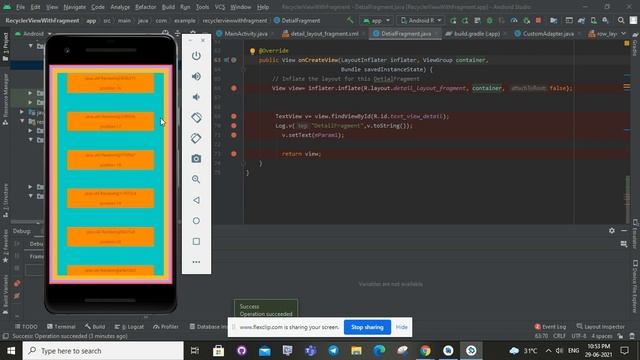Click the Search Everywhere magnifier icon
This screenshot has height=360, width=640.
(x=621, y=20)
